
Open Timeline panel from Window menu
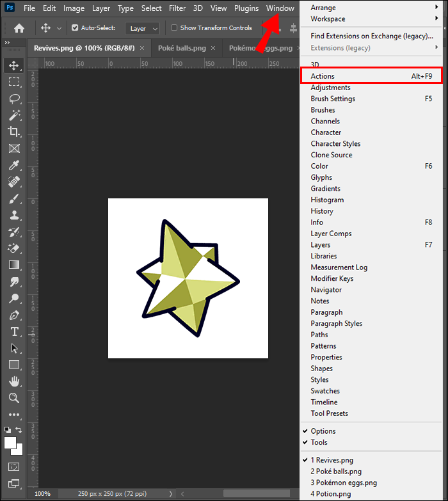point(371,402)
